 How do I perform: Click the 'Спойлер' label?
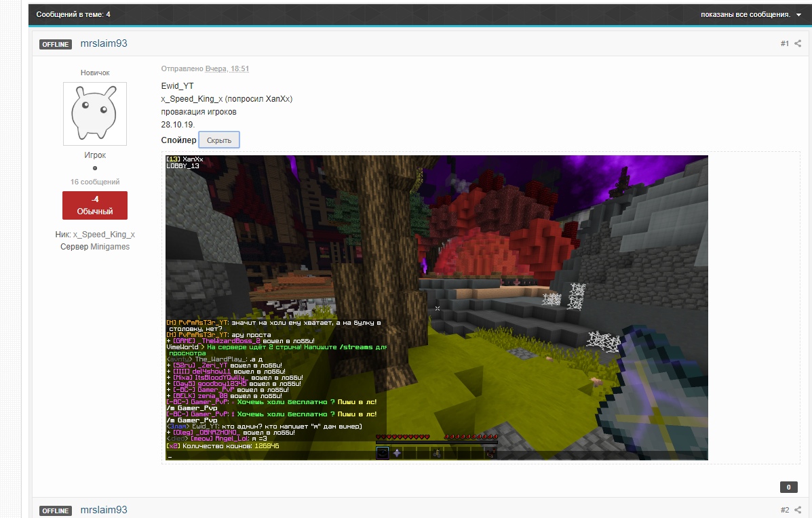178,140
